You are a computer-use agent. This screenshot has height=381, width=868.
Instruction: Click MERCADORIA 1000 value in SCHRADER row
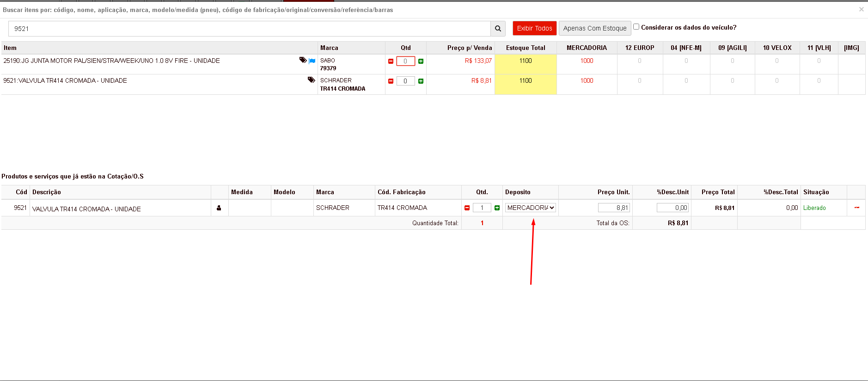pyautogui.click(x=587, y=80)
